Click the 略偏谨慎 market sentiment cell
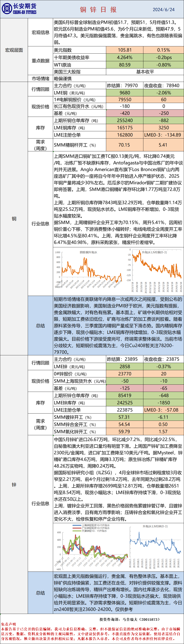The height and width of the screenshot is (644, 184). pos(118,78)
